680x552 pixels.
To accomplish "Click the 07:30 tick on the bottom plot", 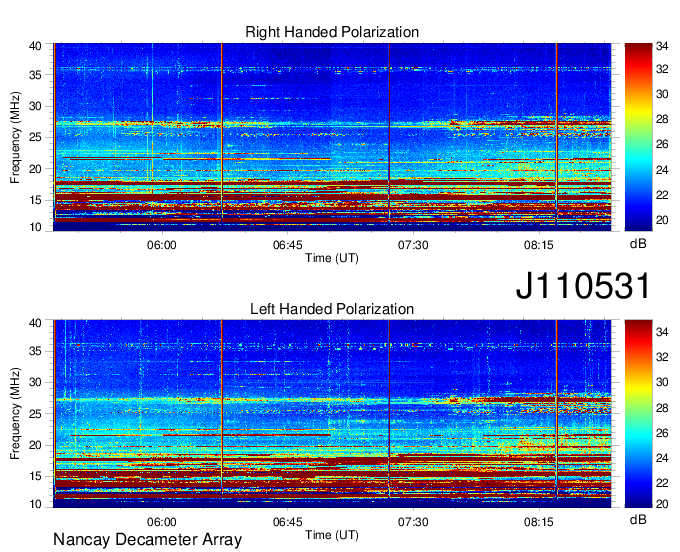I will (413, 522).
